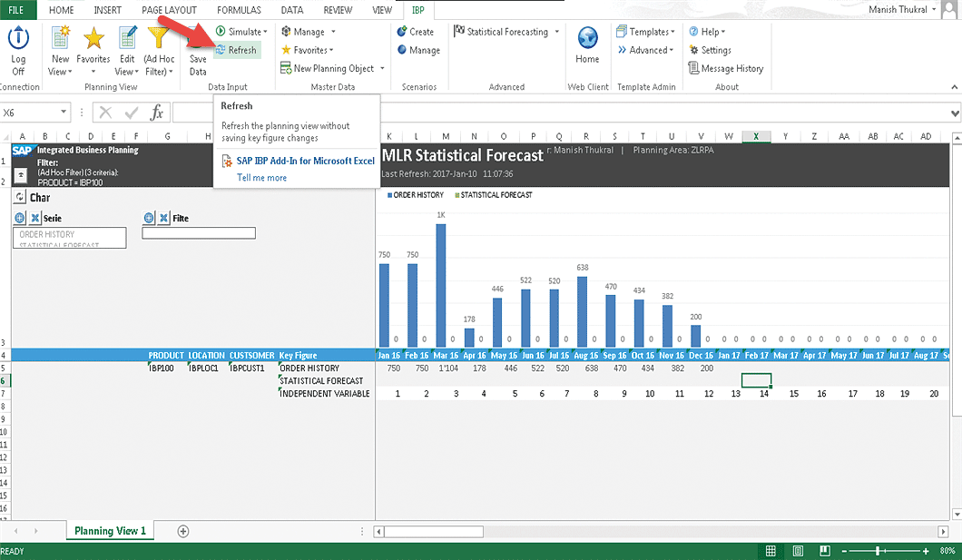Click the SAP IBP Add-In for Microsoft Excel link
Image resolution: width=962 pixels, height=560 pixels.
click(x=306, y=161)
